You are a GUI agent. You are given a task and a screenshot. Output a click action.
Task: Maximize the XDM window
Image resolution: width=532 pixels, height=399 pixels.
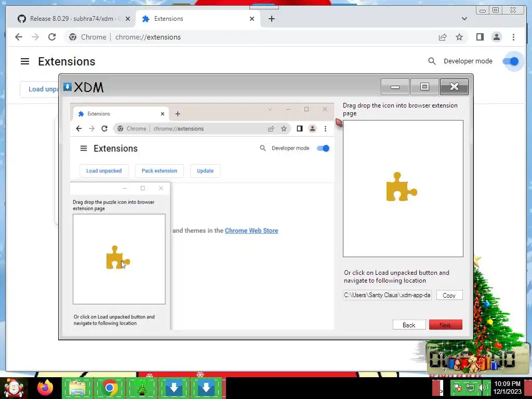424,87
